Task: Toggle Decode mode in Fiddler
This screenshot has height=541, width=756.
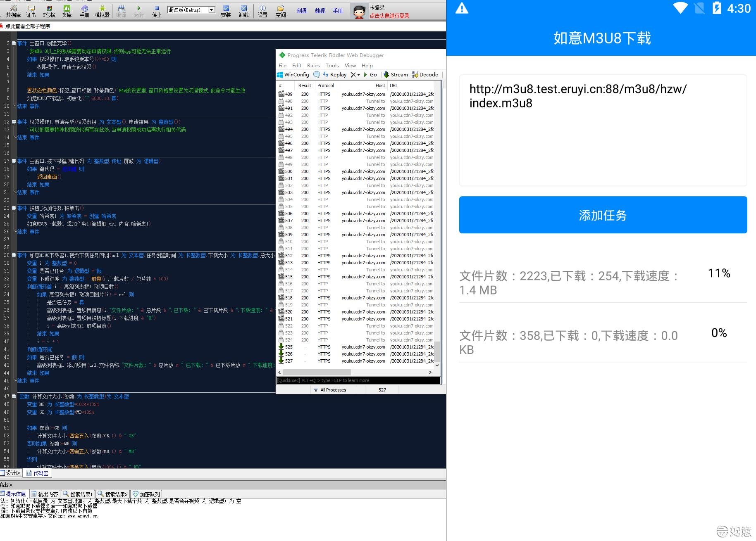Action: (425, 75)
